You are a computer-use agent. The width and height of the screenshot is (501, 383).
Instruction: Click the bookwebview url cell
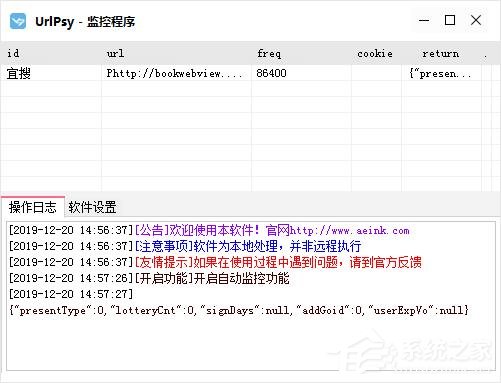click(x=176, y=73)
